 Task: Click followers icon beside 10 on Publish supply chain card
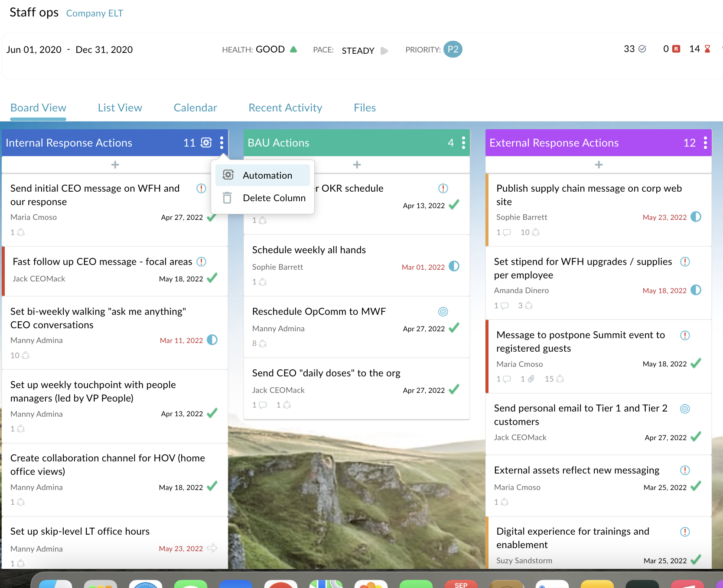click(536, 232)
